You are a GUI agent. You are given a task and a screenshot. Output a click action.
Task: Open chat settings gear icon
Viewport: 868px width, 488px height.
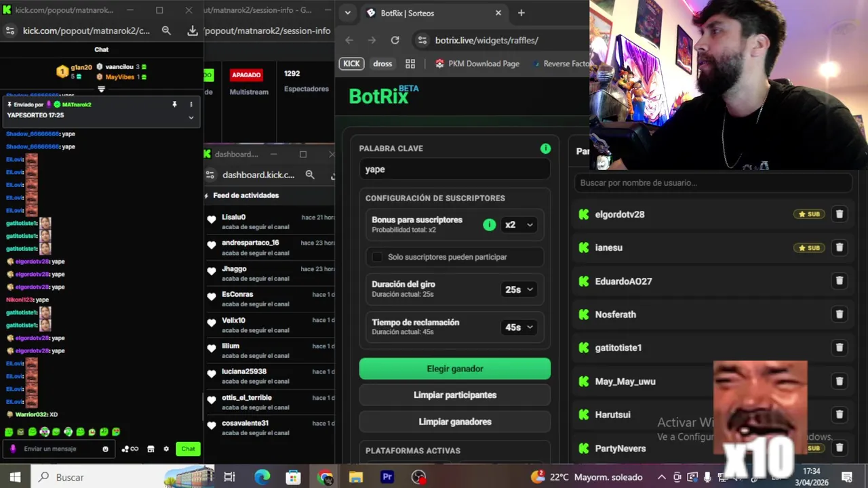[166, 449]
